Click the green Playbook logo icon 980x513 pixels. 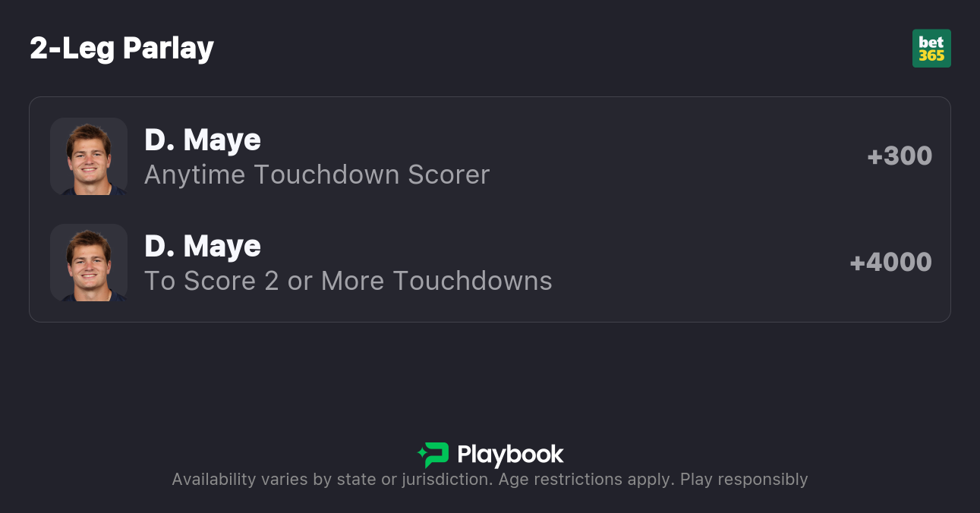coord(435,455)
